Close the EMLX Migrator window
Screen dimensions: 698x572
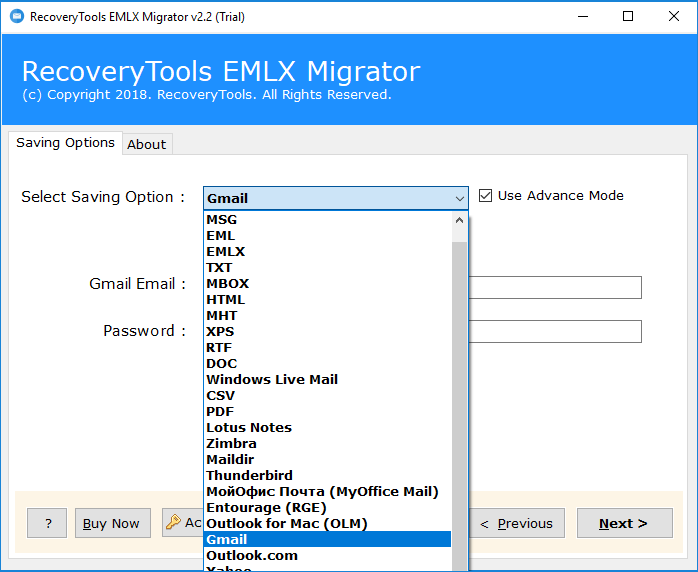[674, 16]
